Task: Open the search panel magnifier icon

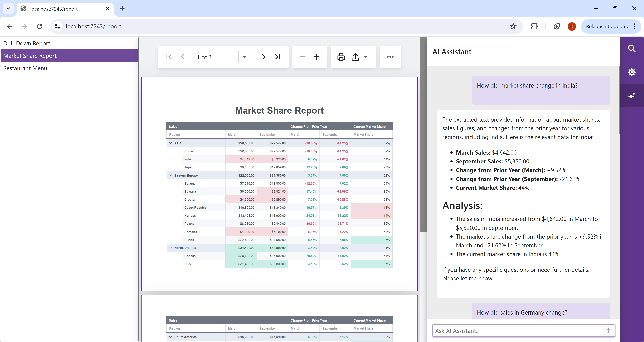Action: [x=632, y=48]
